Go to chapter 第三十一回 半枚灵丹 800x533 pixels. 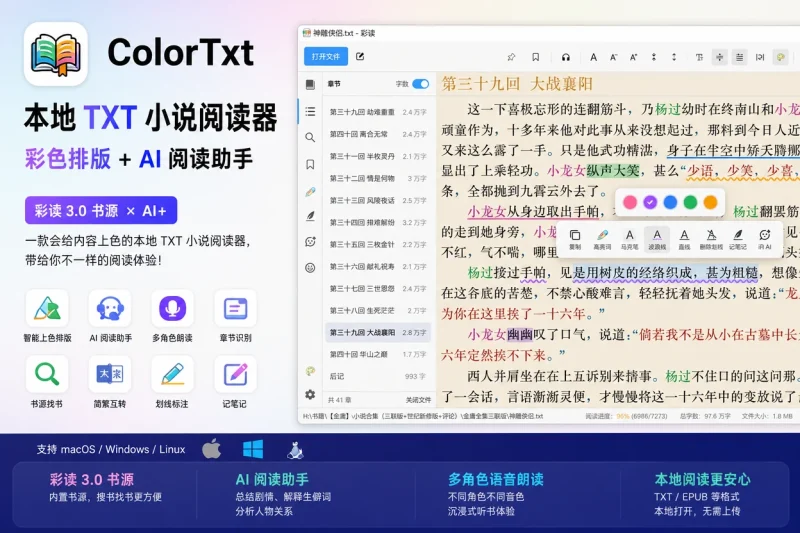point(378,156)
